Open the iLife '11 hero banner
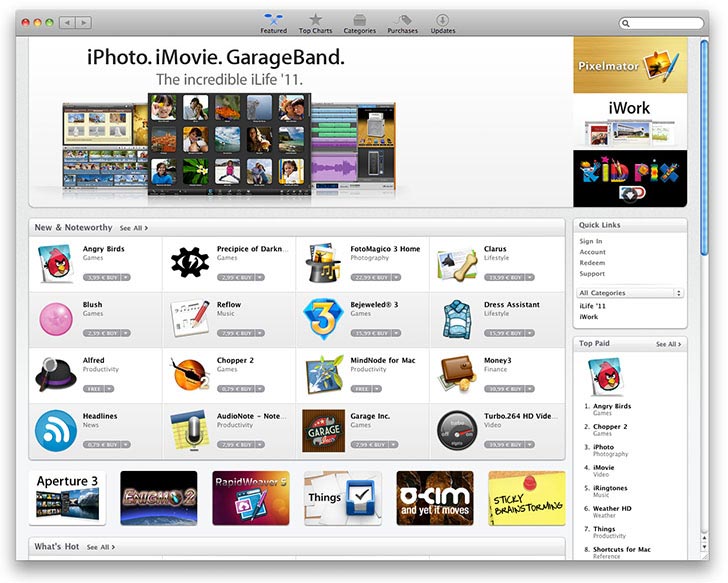Viewport: 728px width, 583px height. (x=301, y=122)
